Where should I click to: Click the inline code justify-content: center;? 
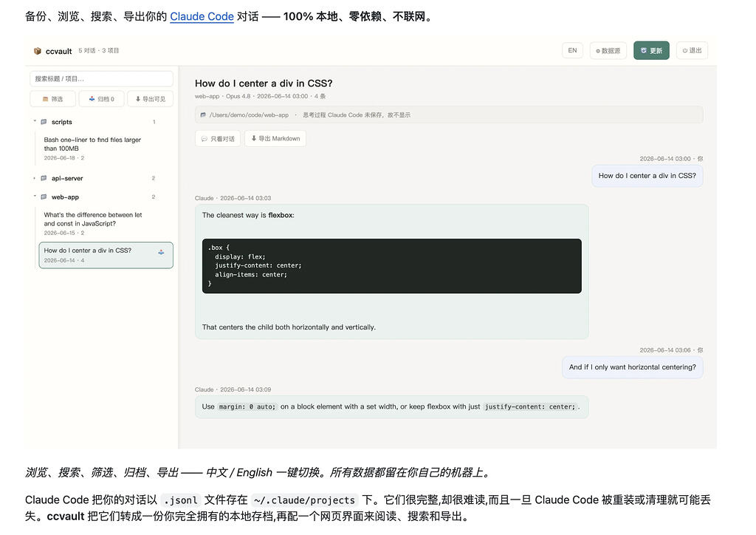[x=530, y=406]
